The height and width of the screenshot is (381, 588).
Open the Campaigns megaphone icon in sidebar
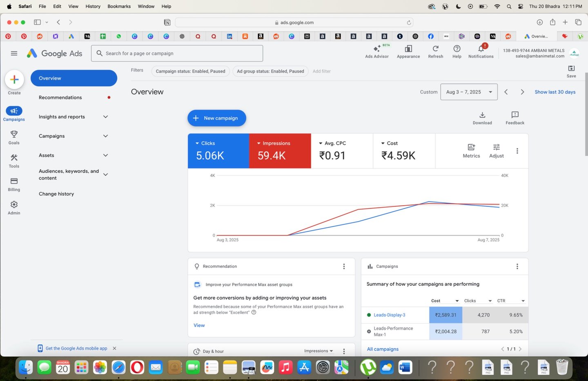(x=14, y=111)
